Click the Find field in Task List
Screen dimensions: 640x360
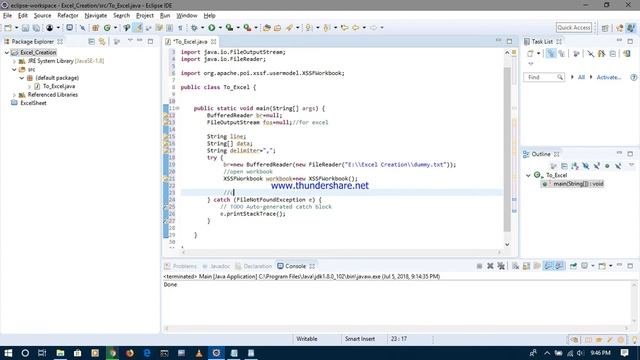tap(544, 77)
